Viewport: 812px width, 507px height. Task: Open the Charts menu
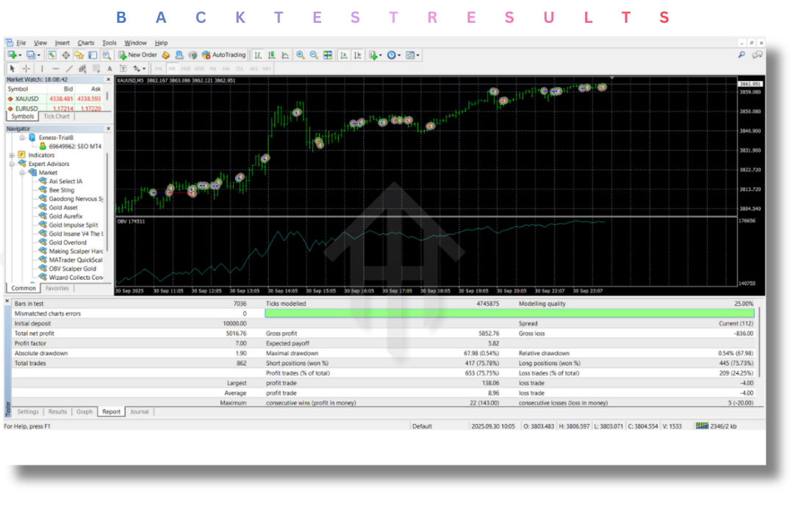click(x=86, y=43)
